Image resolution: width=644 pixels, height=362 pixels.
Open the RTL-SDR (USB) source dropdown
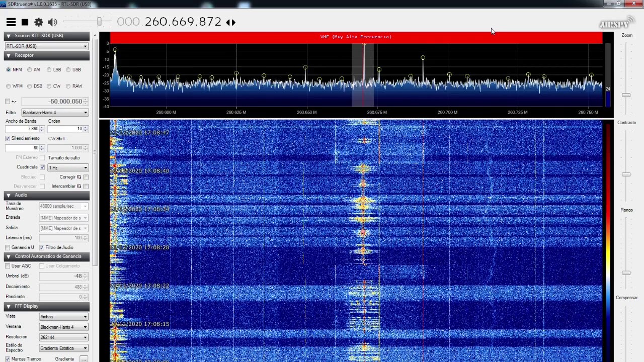(x=47, y=46)
